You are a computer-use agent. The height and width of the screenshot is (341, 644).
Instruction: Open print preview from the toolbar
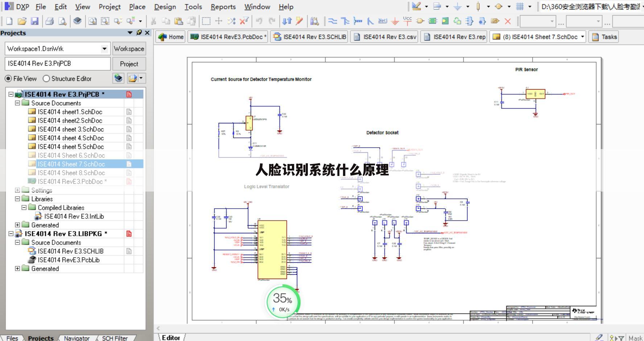coord(62,21)
